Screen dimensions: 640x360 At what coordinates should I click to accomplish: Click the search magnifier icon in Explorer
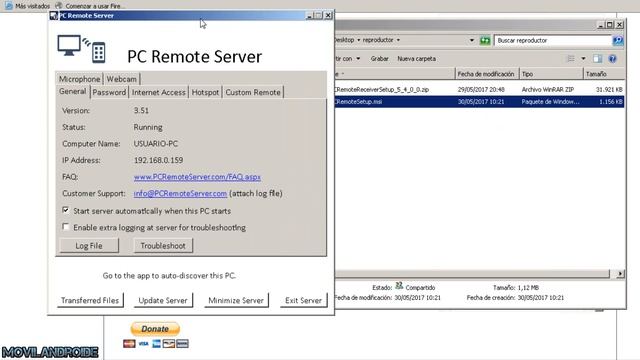pyautogui.click(x=618, y=40)
